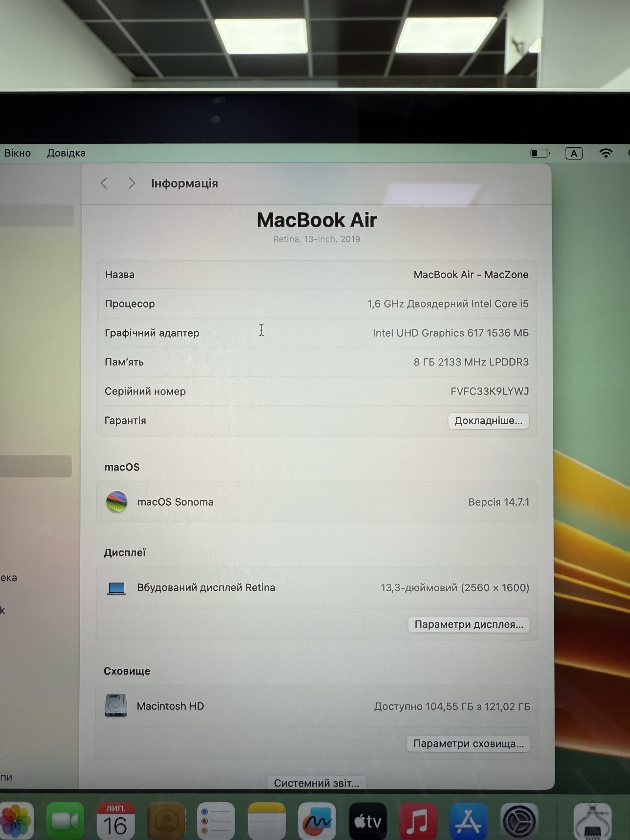
Task: Launch Reminders from the Dock
Action: tap(216, 820)
